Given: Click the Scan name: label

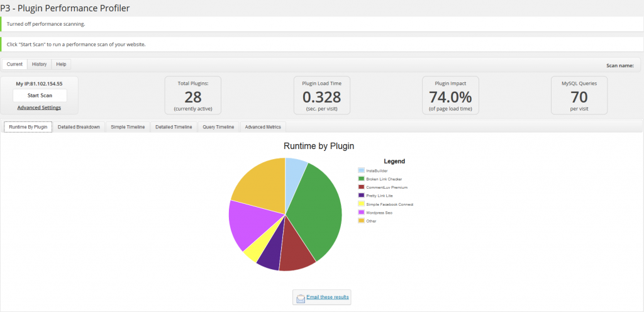Looking at the screenshot, I should (620, 65).
